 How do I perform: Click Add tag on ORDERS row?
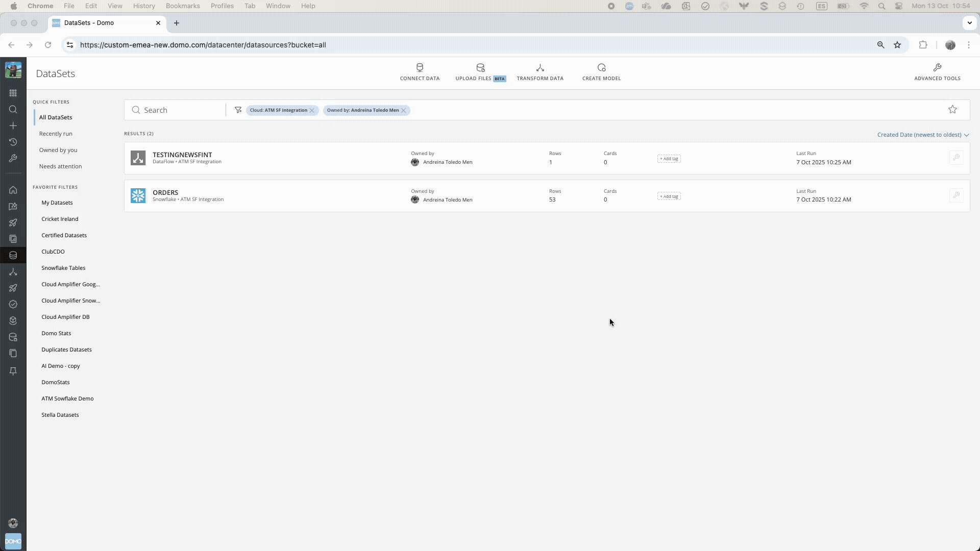click(669, 196)
